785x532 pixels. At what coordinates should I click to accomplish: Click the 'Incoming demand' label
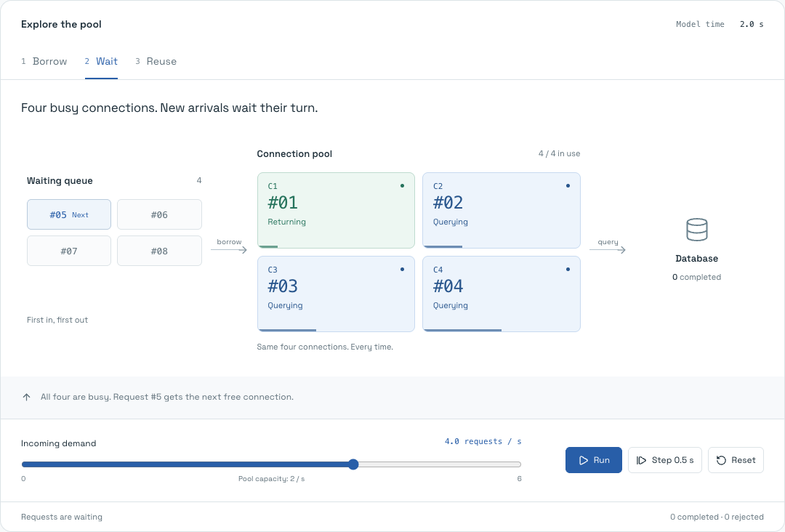tap(59, 443)
